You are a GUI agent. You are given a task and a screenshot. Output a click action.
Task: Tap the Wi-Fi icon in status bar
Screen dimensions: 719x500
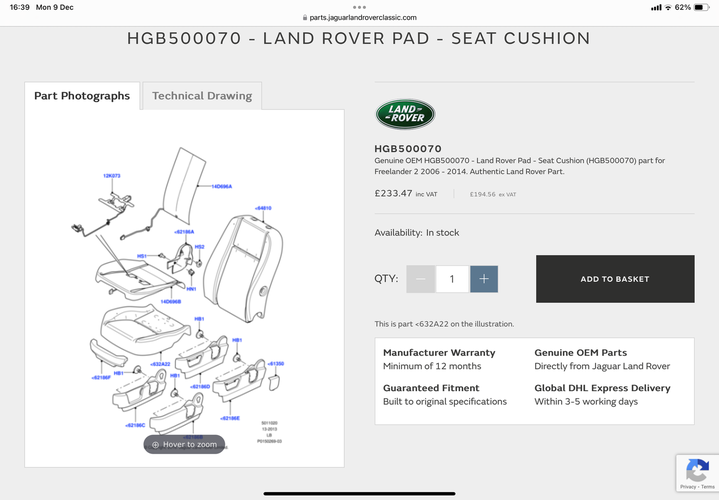click(x=668, y=7)
